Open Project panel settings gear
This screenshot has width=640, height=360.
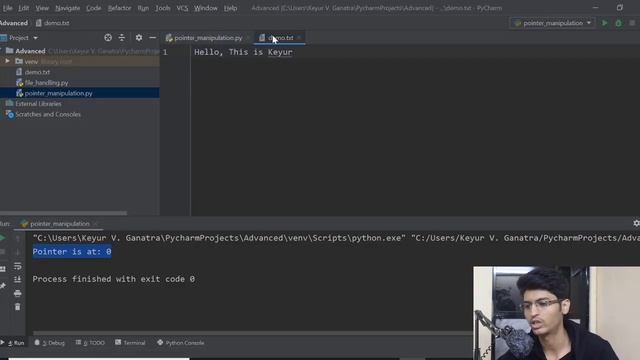click(x=139, y=38)
